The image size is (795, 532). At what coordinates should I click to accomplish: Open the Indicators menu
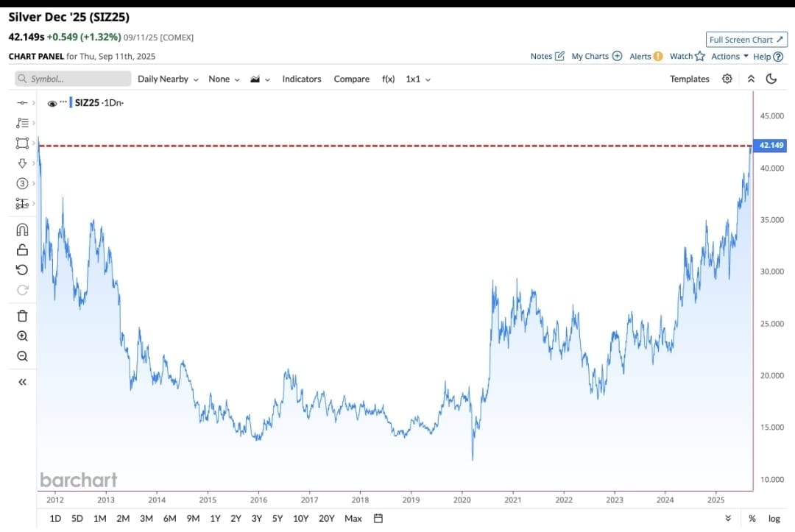(x=302, y=79)
